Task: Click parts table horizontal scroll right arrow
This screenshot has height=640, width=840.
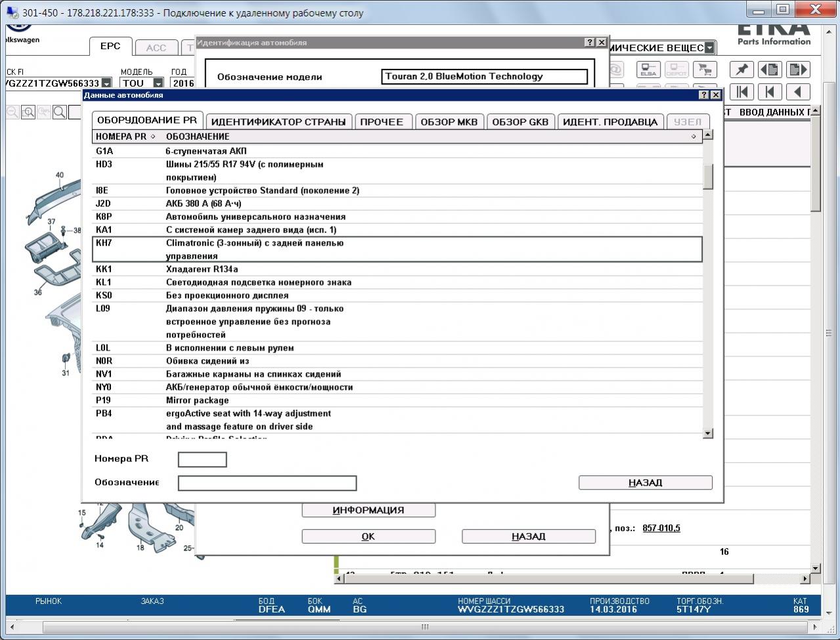Action: pos(805,579)
